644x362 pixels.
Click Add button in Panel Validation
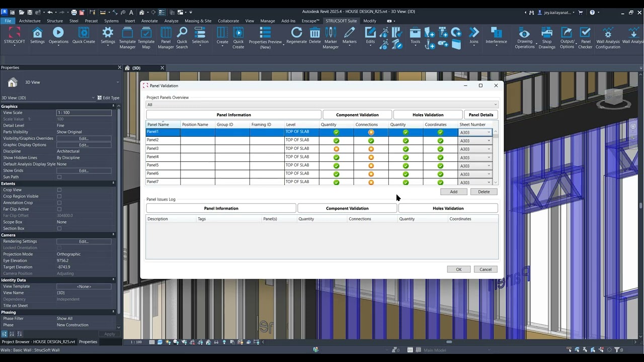pyautogui.click(x=454, y=192)
